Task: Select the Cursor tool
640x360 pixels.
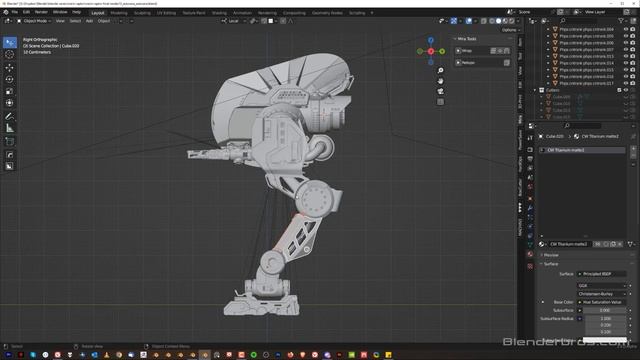Action: 10,54
